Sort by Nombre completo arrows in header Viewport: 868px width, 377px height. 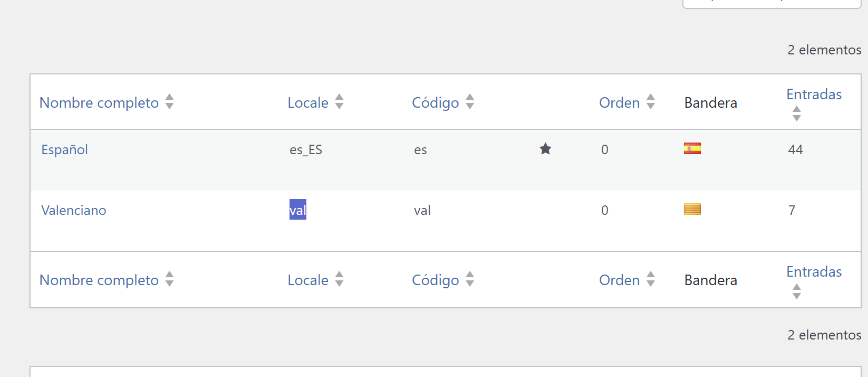[x=169, y=101]
